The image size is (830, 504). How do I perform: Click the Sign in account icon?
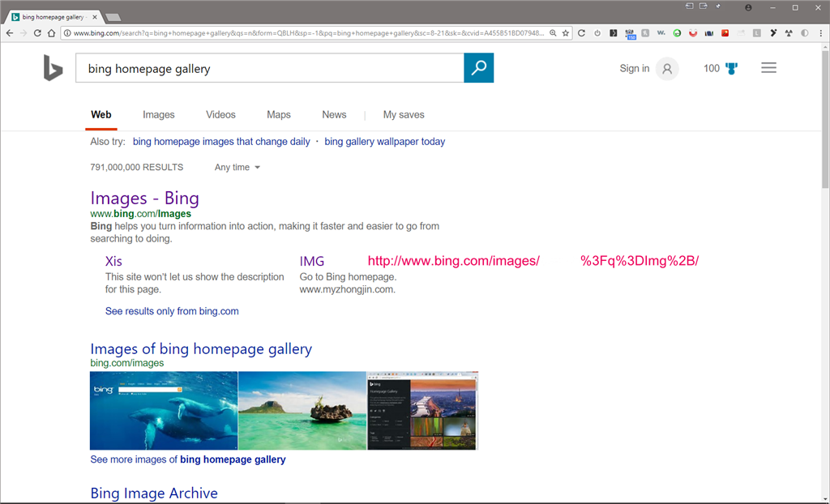click(x=666, y=69)
